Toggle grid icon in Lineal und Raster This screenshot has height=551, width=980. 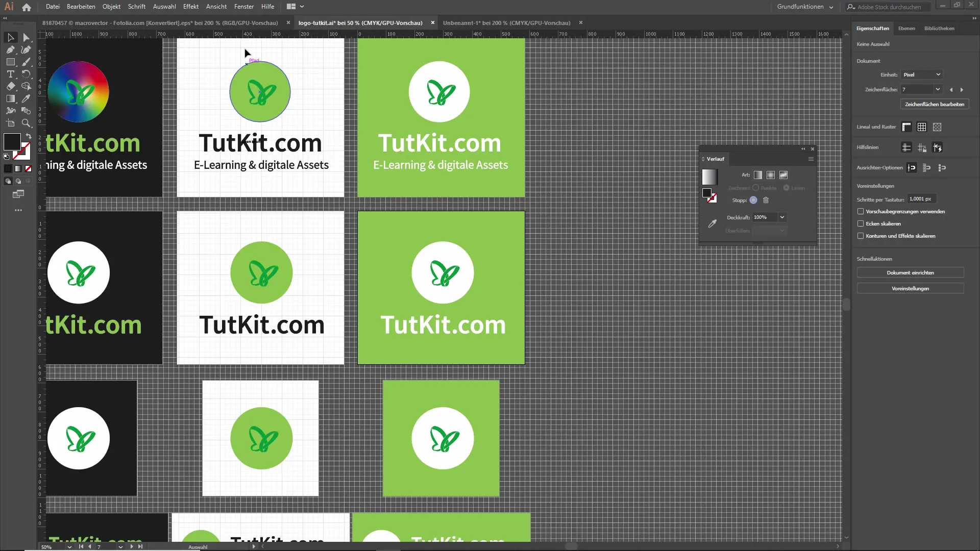pyautogui.click(x=922, y=127)
